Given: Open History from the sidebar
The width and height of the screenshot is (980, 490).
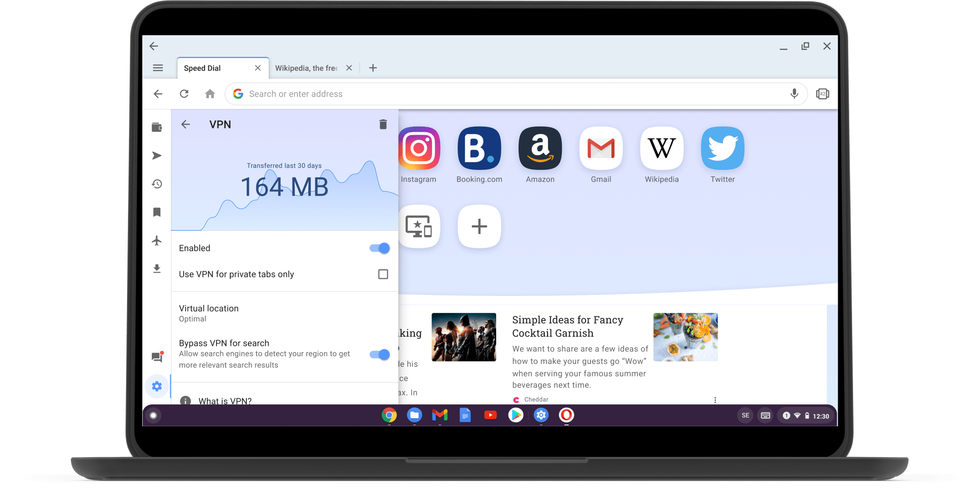Looking at the screenshot, I should [x=157, y=184].
